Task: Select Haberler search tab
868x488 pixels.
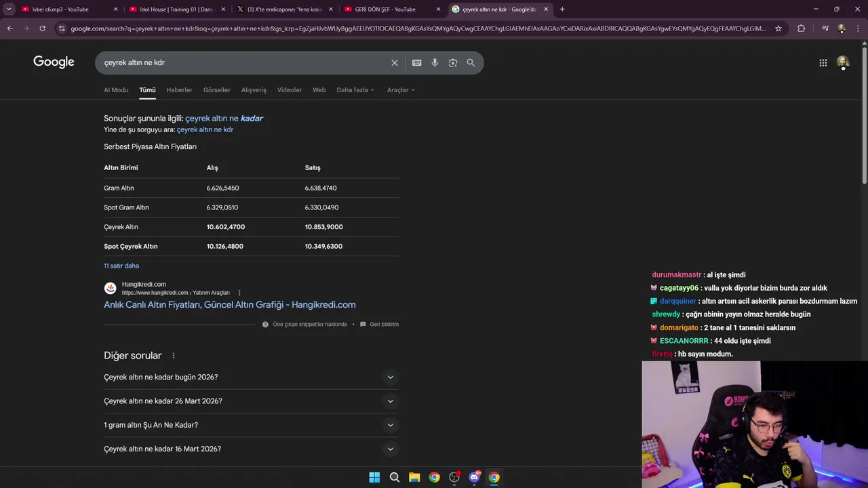Action: click(x=179, y=90)
